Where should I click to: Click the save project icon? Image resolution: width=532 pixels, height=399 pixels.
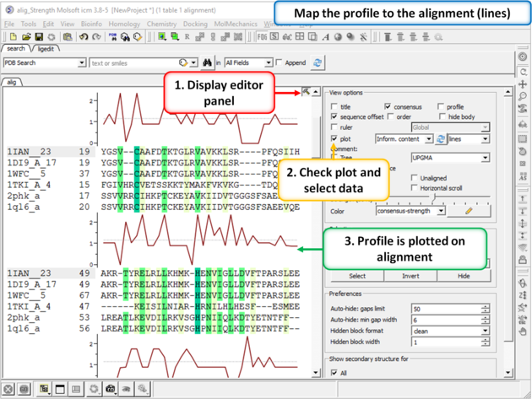(39, 37)
